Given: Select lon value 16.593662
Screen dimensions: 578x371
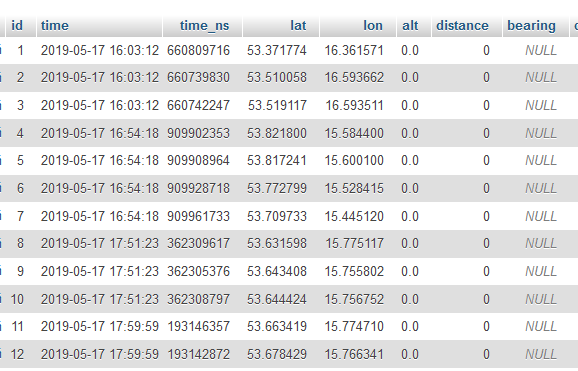Looking at the screenshot, I should pyautogui.click(x=354, y=77).
